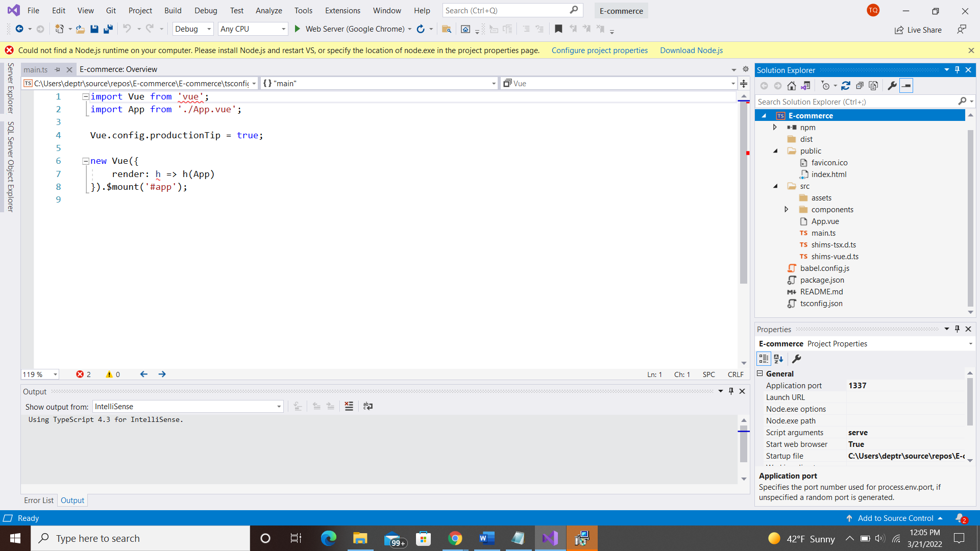The image size is (980, 551).
Task: Open the Vue member navigation dropdown
Action: click(619, 83)
